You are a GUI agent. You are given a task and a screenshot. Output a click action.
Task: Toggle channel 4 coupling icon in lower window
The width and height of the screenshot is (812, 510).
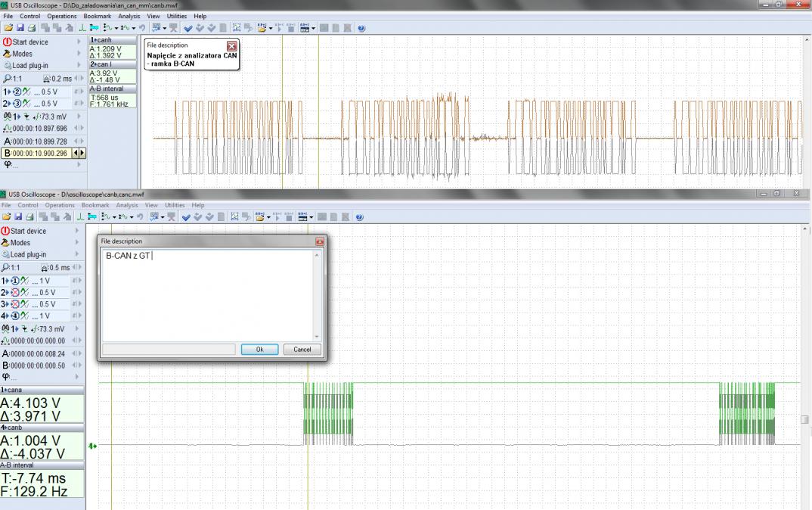point(24,316)
